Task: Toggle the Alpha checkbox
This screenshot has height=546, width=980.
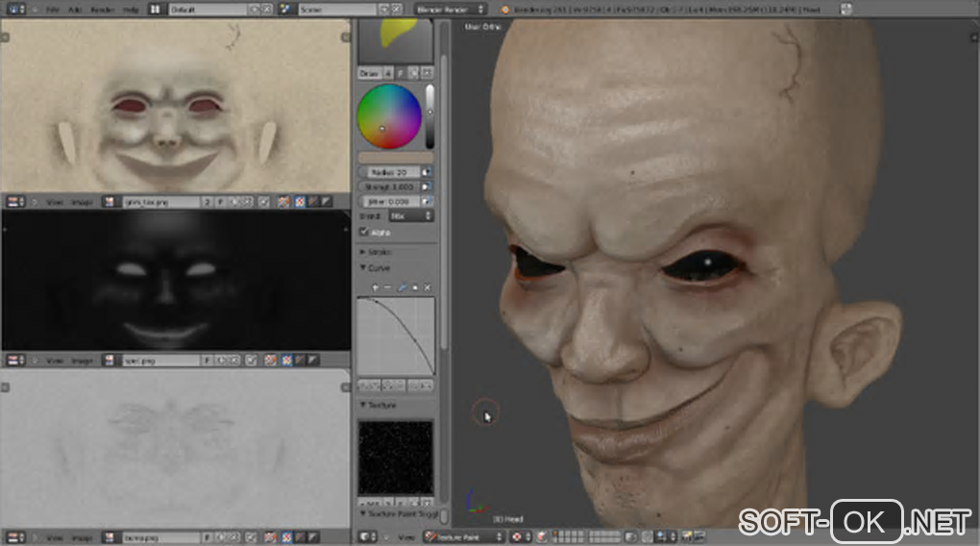Action: 364,232
